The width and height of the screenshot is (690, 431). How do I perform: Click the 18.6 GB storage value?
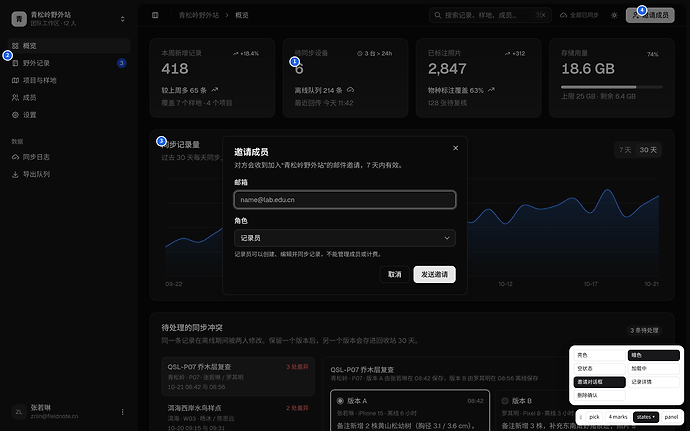coord(588,69)
